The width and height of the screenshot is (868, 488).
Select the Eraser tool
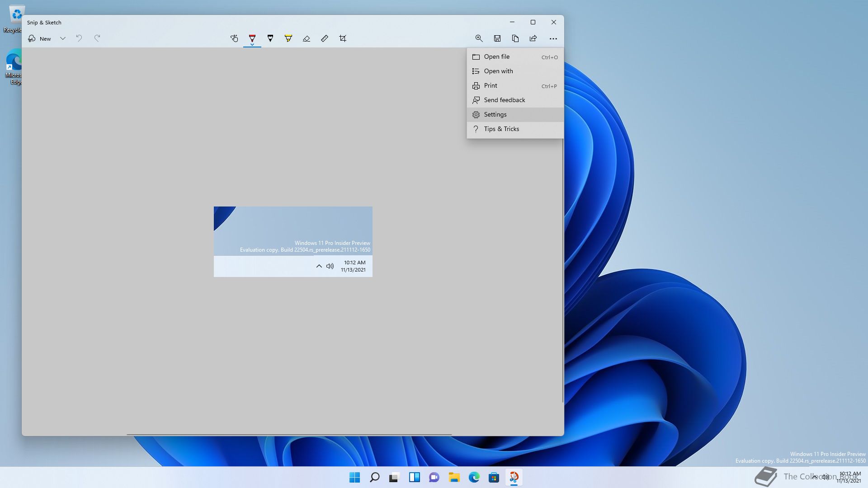coord(307,38)
